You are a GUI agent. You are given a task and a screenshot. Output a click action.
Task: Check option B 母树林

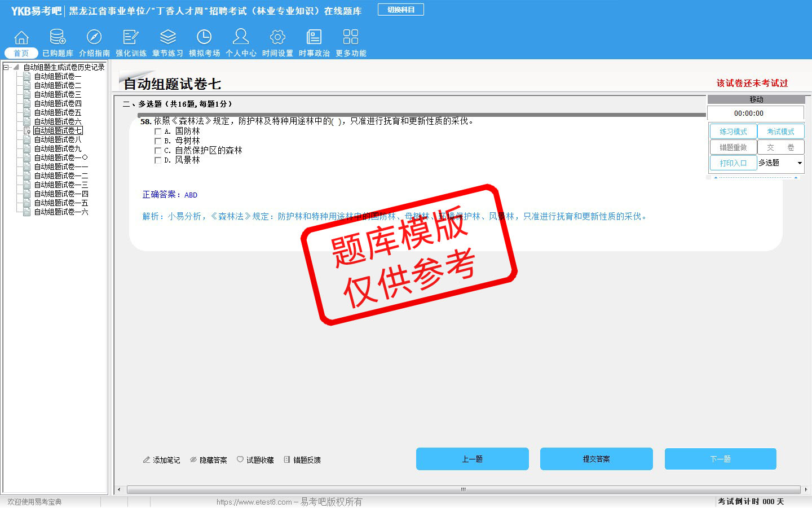(158, 141)
